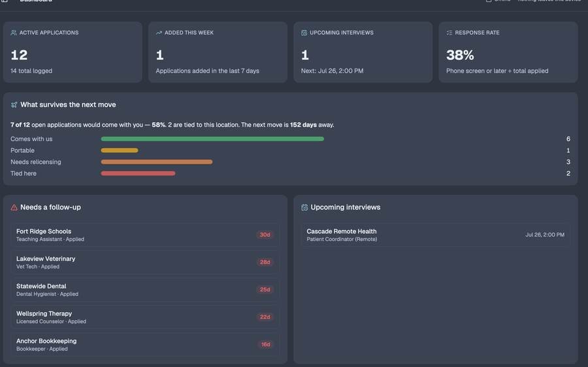Click Phone screen or later ÷ total applied
The height and width of the screenshot is (367, 588).
tap(497, 71)
